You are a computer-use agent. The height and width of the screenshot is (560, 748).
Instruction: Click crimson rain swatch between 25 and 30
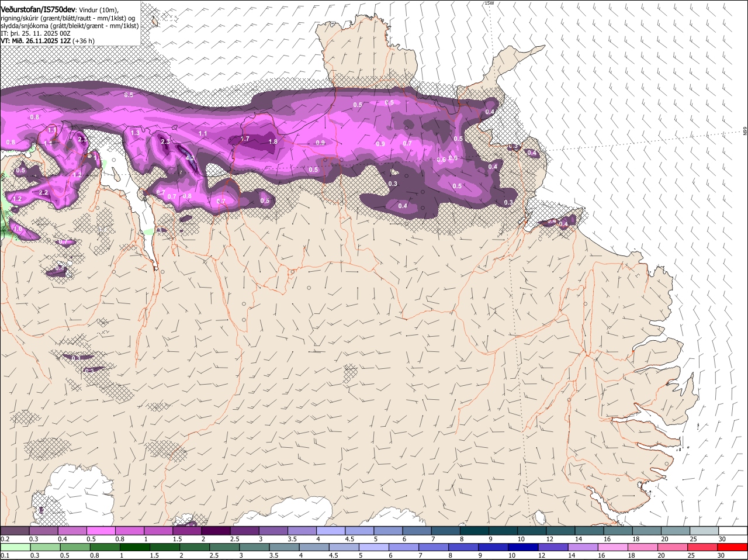703,547
